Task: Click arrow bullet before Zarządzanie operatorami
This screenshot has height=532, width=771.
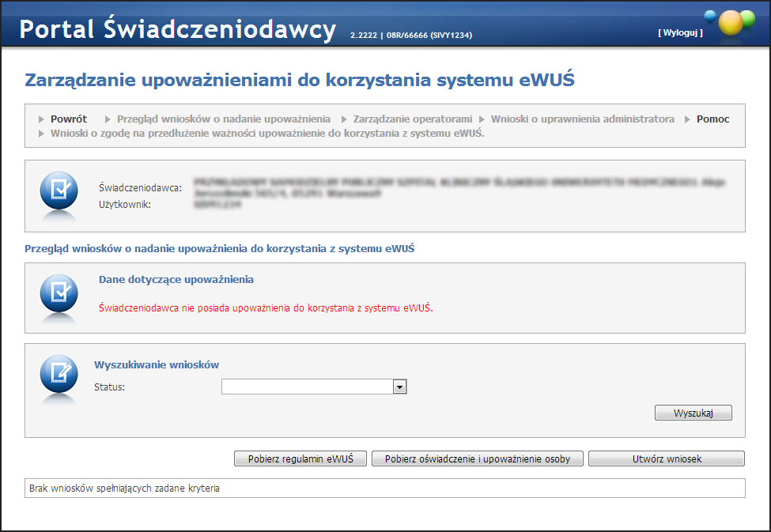Action: pos(344,119)
